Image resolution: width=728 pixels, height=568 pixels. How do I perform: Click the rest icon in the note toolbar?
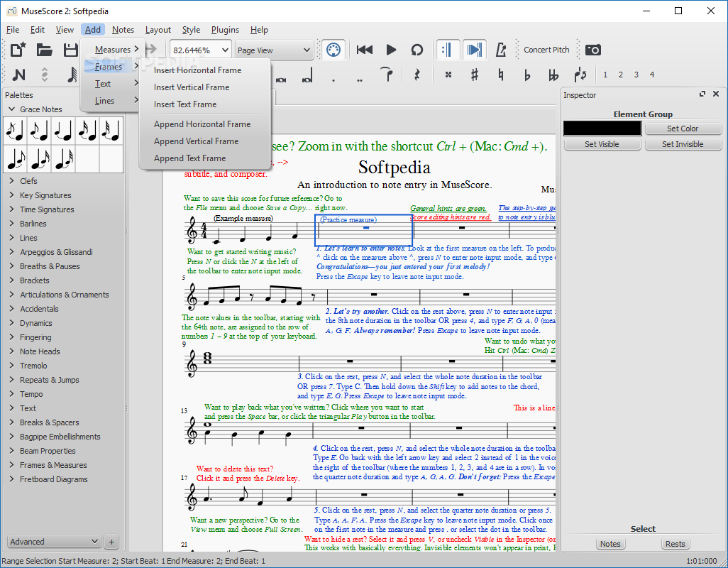(x=417, y=75)
